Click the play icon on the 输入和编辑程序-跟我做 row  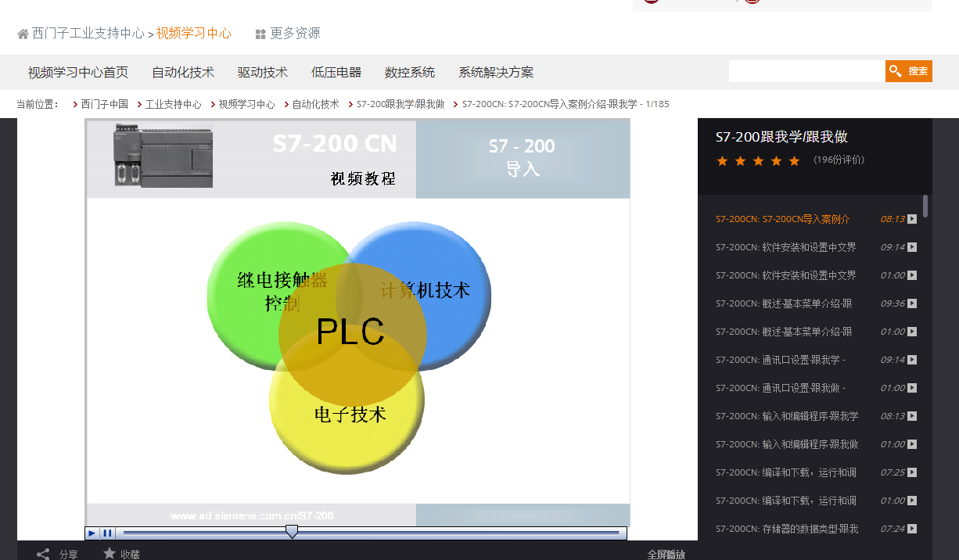point(912,444)
